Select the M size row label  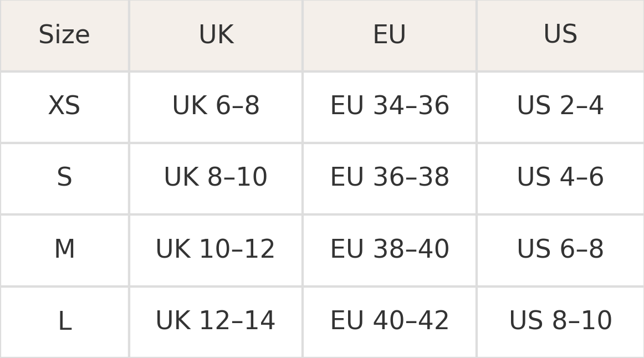(x=64, y=250)
